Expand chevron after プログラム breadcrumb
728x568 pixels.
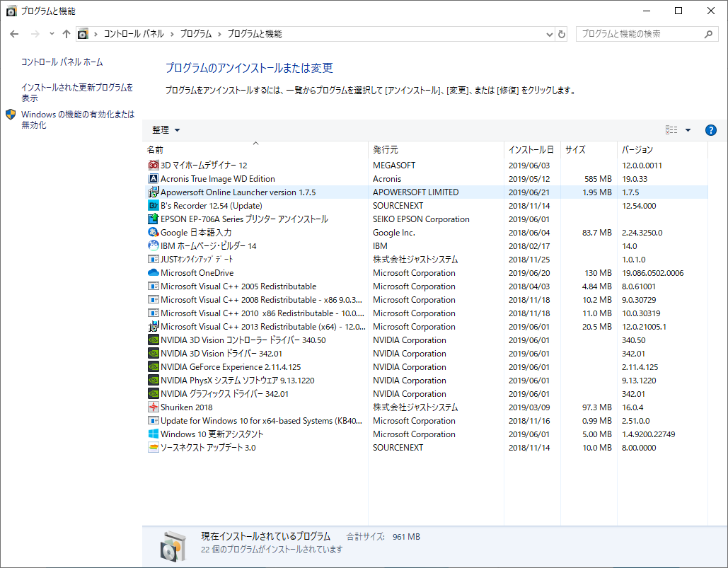(219, 34)
